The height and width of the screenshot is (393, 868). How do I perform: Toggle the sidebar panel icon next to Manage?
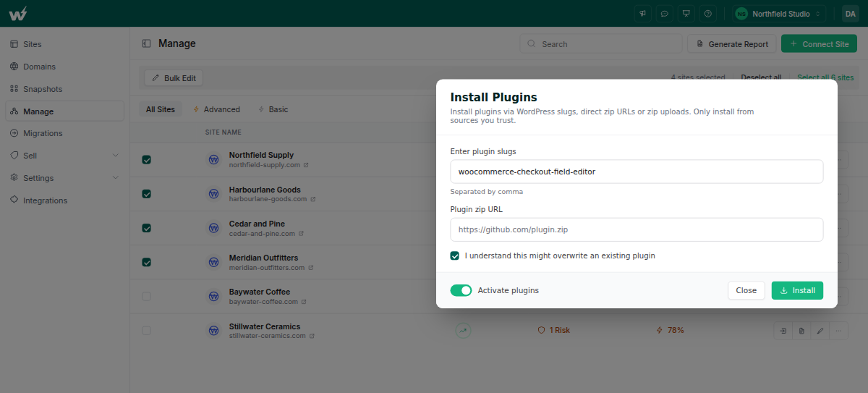click(x=147, y=43)
